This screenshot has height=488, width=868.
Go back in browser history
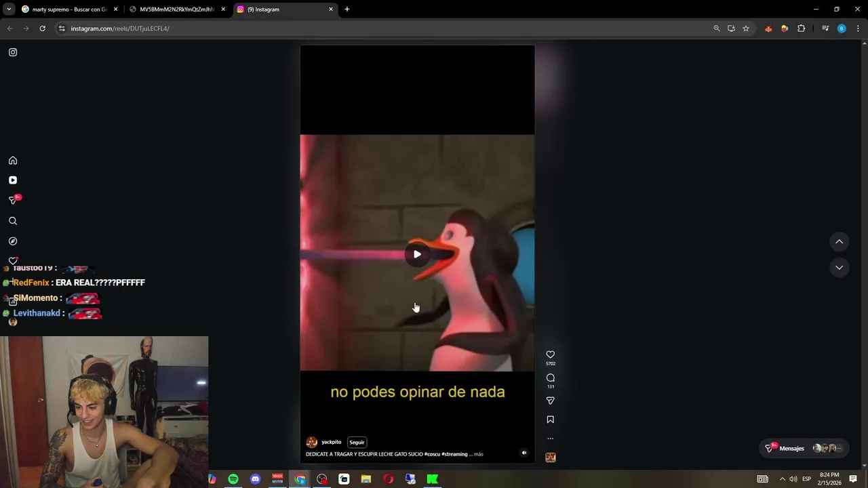9,28
